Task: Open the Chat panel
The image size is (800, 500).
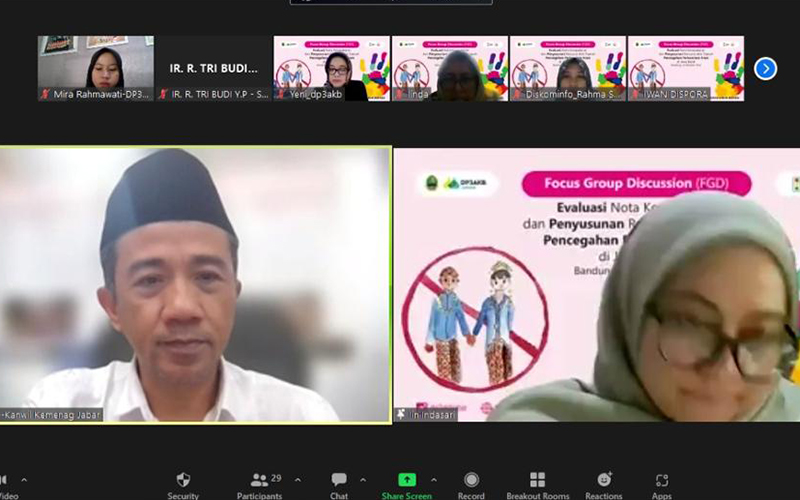Action: [339, 481]
